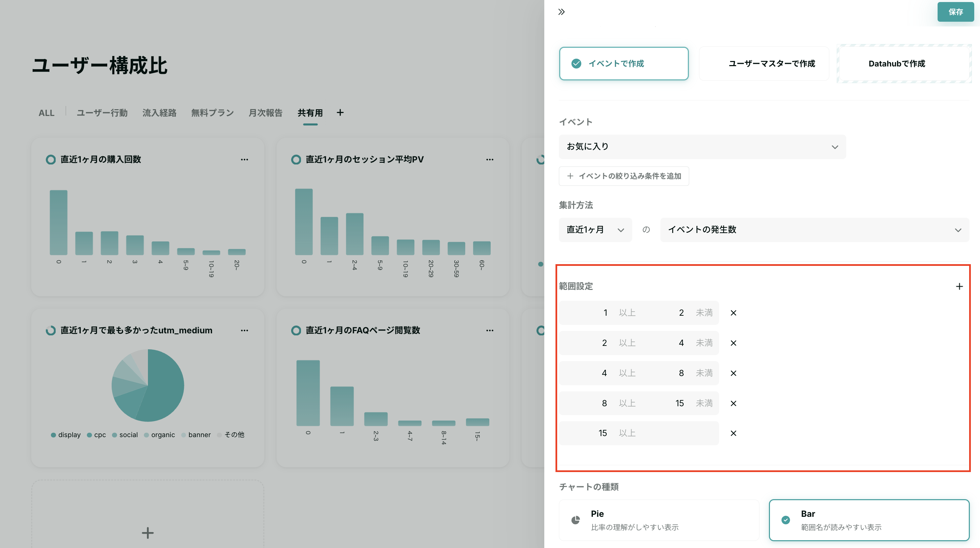Screen dimensions: 980x548
Task: Add event filter condition イベントの絞り込み条件を追加
Action: click(x=624, y=176)
